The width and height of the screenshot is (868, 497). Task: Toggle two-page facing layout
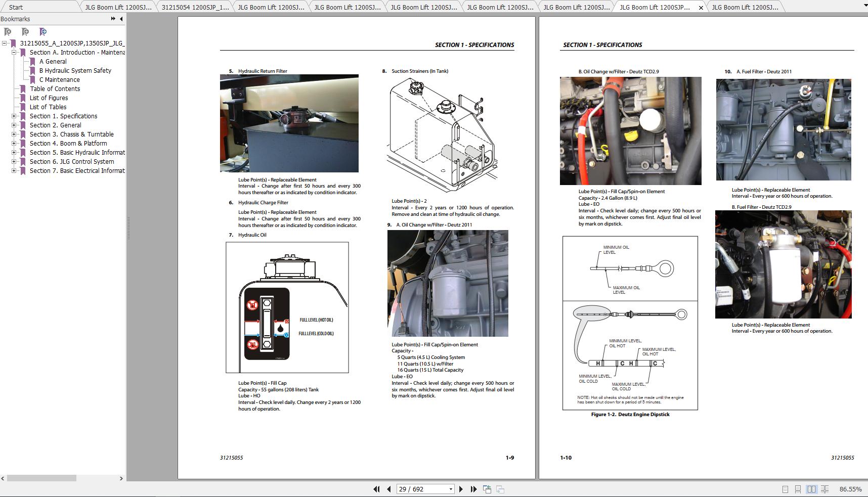[811, 489]
